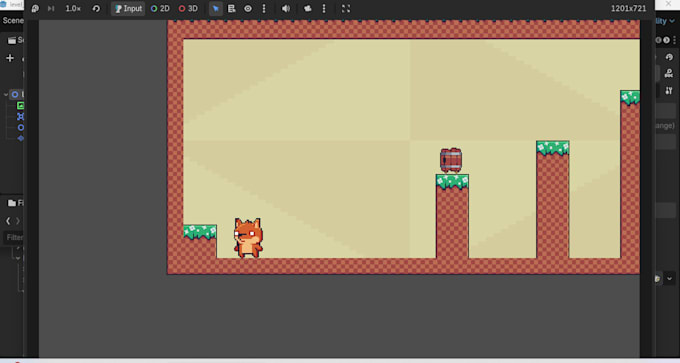Click the camera override icon

(x=307, y=9)
